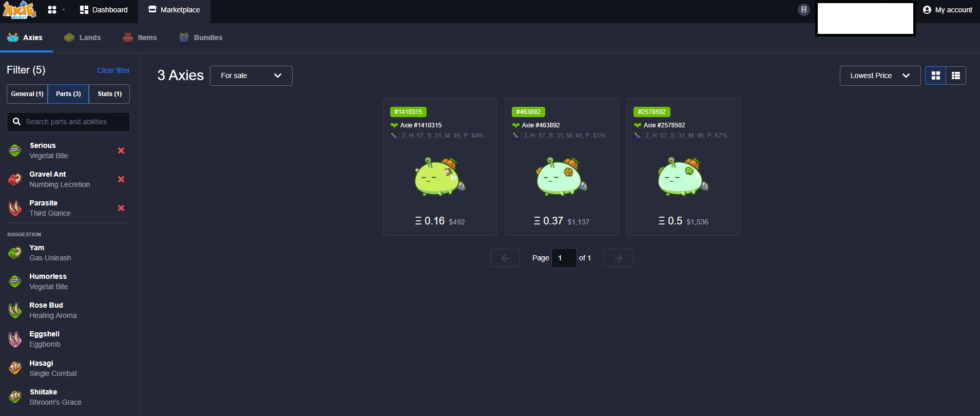
Task: Click plant class icon of Axie #1410315
Action: (394, 125)
